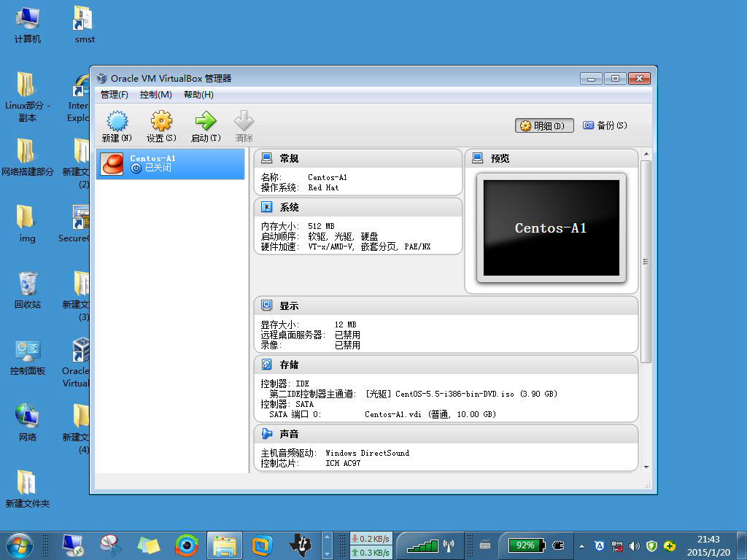Image resolution: width=747 pixels, height=560 pixels.
Task: Open the img folder on desktop
Action: click(27, 224)
